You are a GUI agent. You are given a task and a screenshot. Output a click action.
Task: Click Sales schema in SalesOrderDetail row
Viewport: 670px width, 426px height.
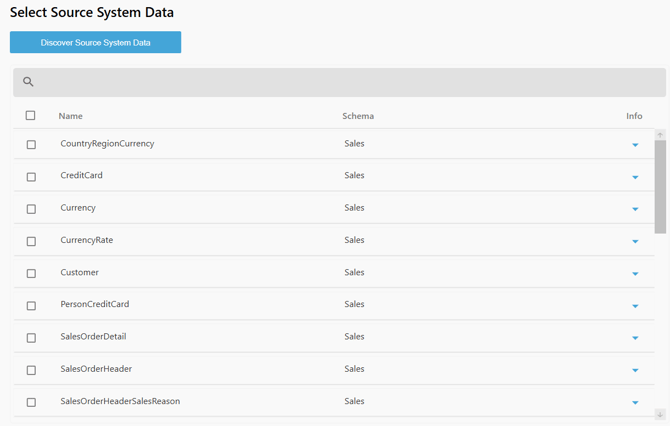coord(354,337)
